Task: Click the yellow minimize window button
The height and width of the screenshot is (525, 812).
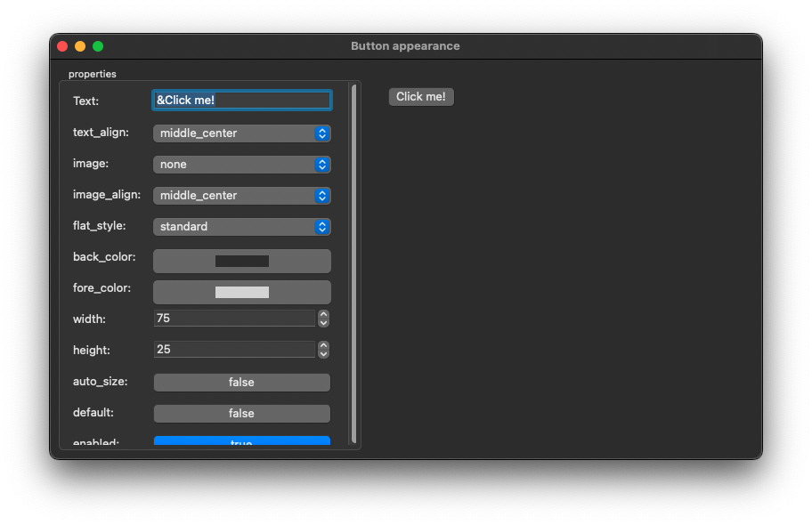Action: [x=80, y=46]
